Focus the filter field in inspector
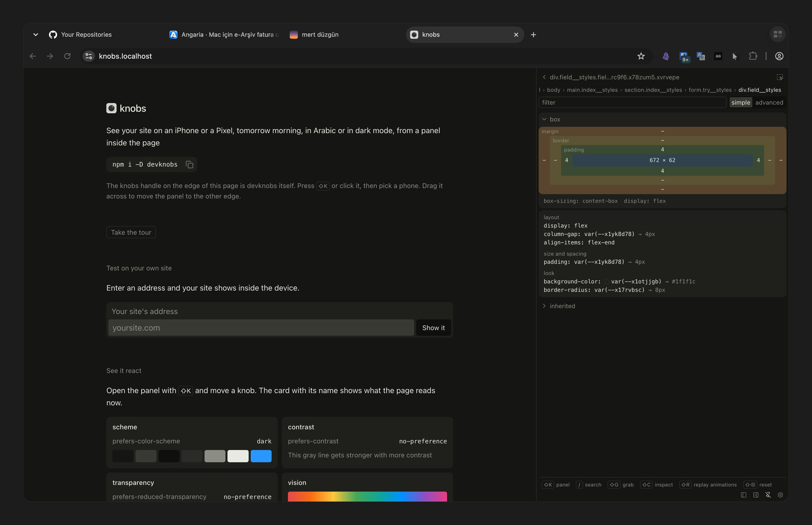 point(633,102)
